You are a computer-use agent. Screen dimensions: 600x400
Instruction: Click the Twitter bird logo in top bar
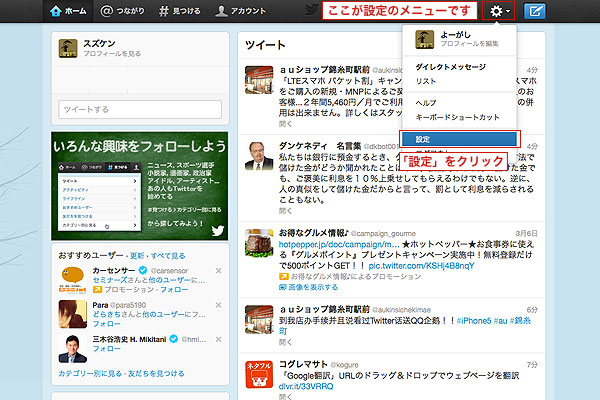(312, 10)
